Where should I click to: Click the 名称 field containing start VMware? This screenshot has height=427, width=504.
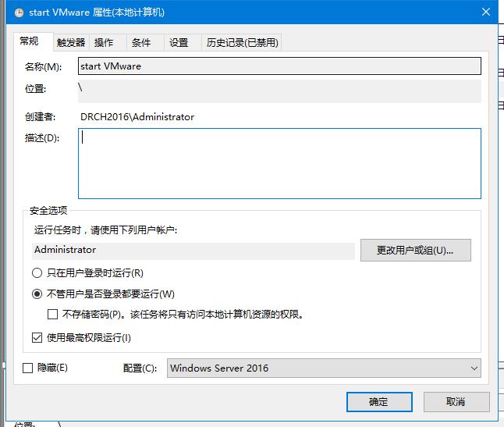click(x=279, y=66)
